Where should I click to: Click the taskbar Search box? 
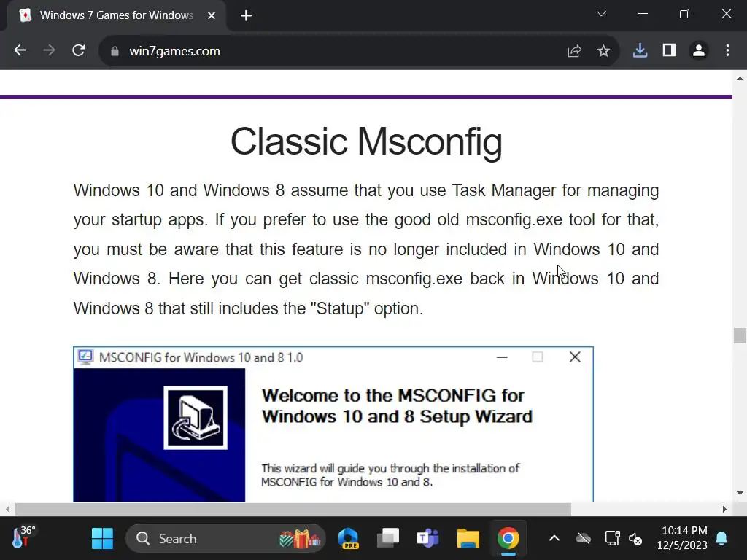coord(226,539)
